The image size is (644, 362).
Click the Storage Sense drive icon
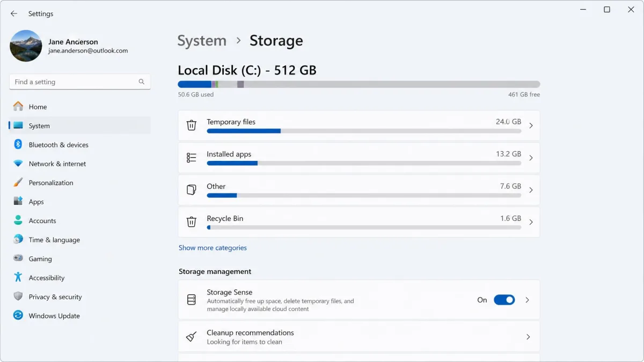(192, 300)
